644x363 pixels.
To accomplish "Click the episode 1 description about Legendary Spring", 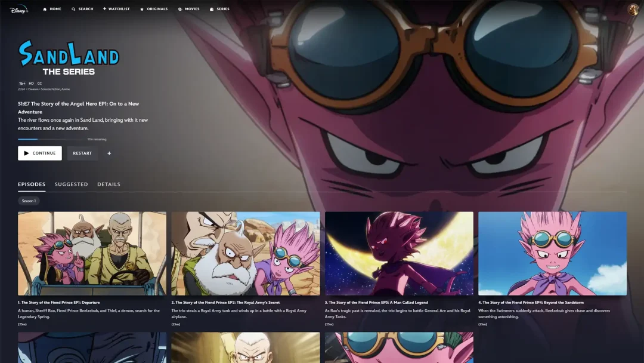I will pos(89,313).
